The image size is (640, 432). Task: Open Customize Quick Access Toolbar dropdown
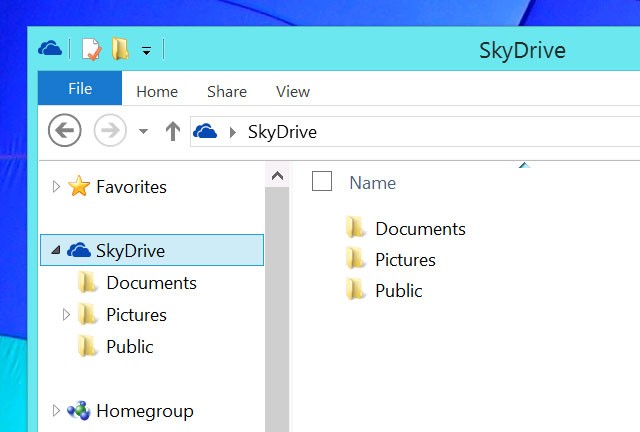(x=146, y=50)
